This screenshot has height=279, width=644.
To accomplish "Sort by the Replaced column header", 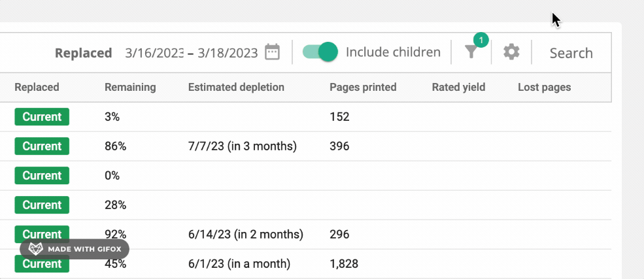I will (x=37, y=87).
